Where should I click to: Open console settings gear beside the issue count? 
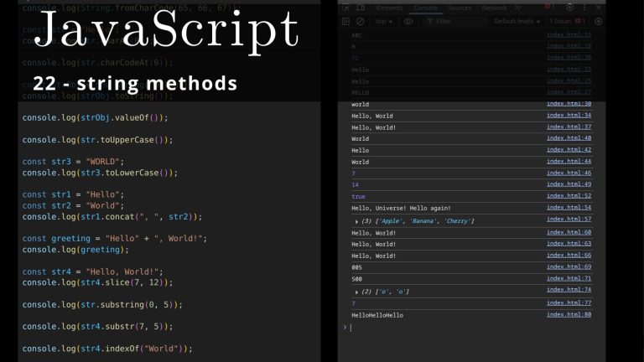(x=599, y=21)
